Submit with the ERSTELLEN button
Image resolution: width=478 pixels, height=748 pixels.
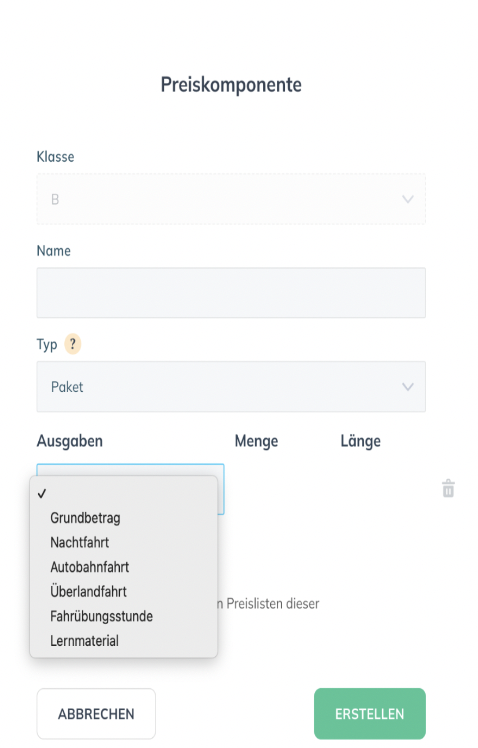(x=370, y=714)
